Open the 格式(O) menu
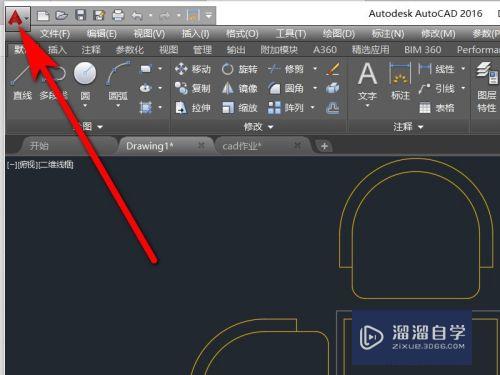Image resolution: width=500 pixels, height=375 pixels. click(242, 34)
